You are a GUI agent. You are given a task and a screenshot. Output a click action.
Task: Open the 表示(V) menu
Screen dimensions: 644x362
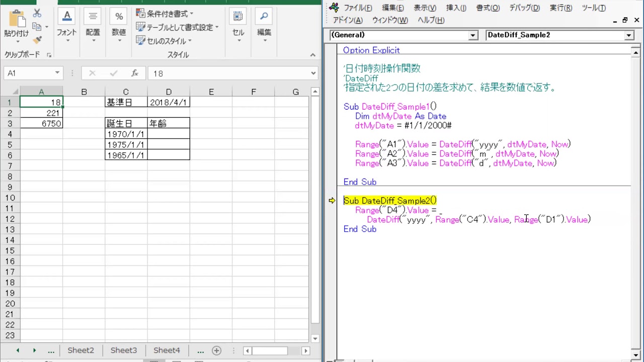pos(425,8)
